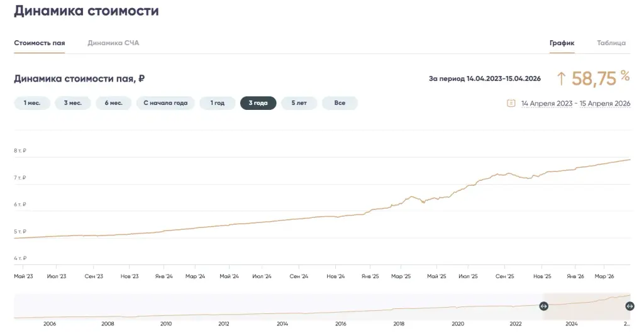Click the 2018 label on the navigator timeline

coord(399,323)
